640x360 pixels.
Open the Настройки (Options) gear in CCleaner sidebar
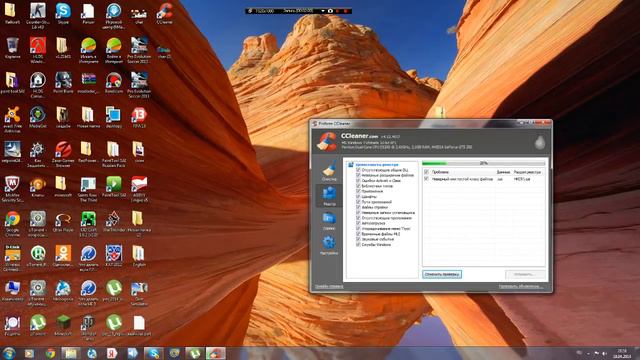point(329,245)
